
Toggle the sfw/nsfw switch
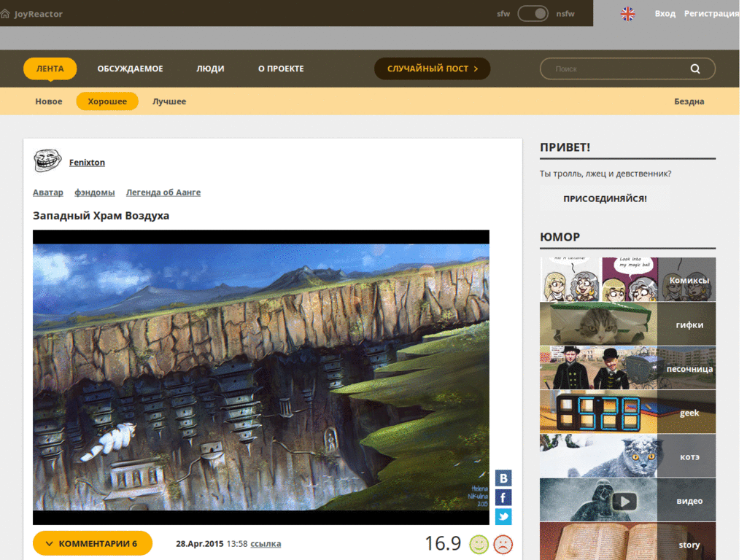click(x=533, y=14)
